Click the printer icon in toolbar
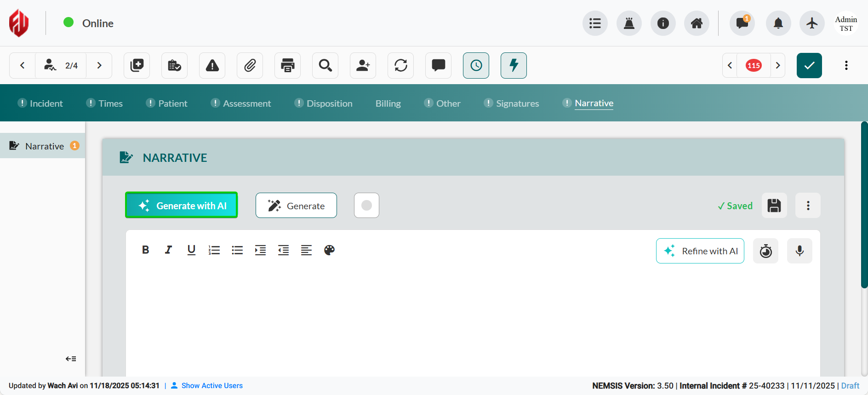Screen dimensions: 868x395 click(x=287, y=65)
